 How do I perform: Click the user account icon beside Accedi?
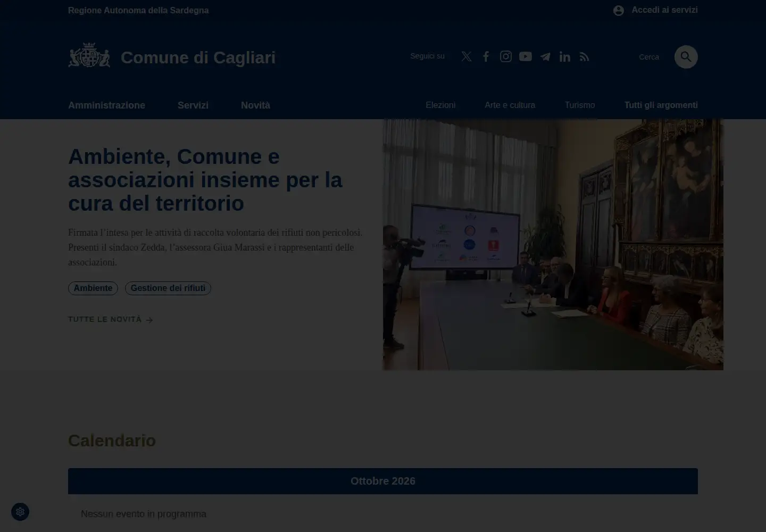(619, 11)
